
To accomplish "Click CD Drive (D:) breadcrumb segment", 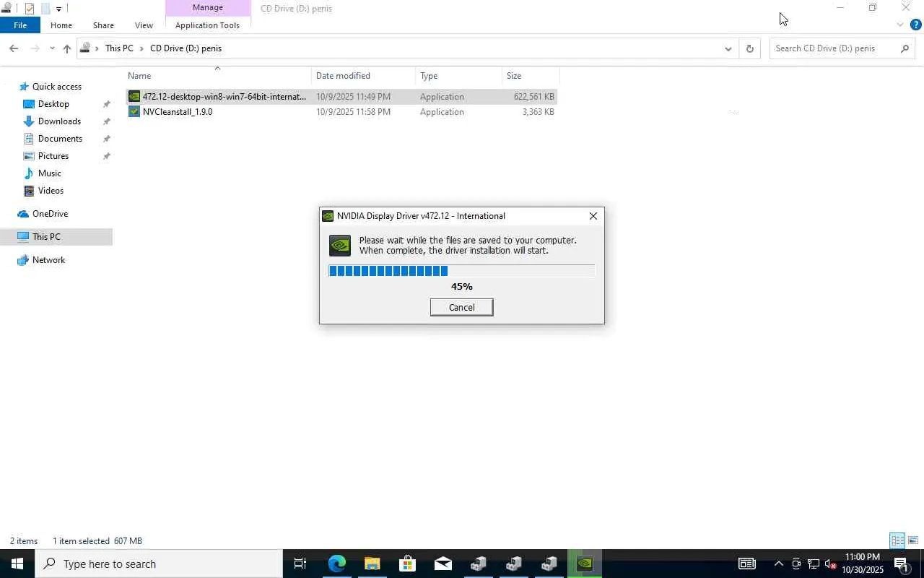I will 186,48.
